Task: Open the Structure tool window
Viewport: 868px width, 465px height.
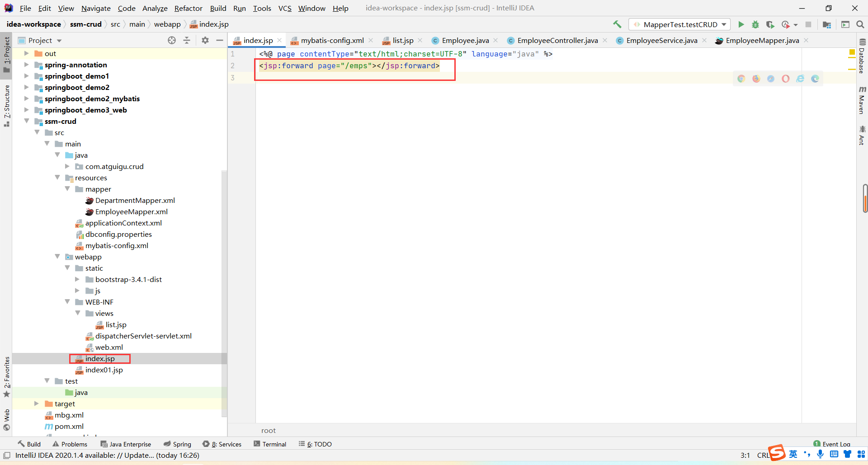Action: 6,106
